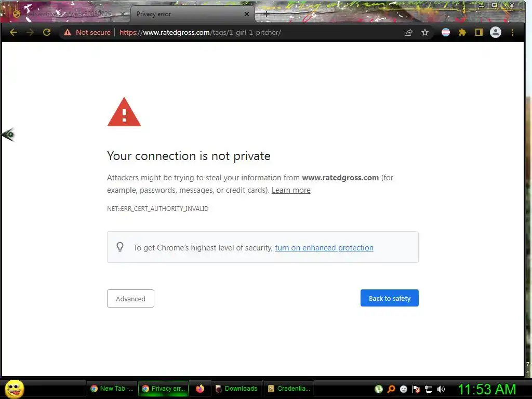
Task: Switch to Privacy error taskbar window
Action: click(163, 389)
